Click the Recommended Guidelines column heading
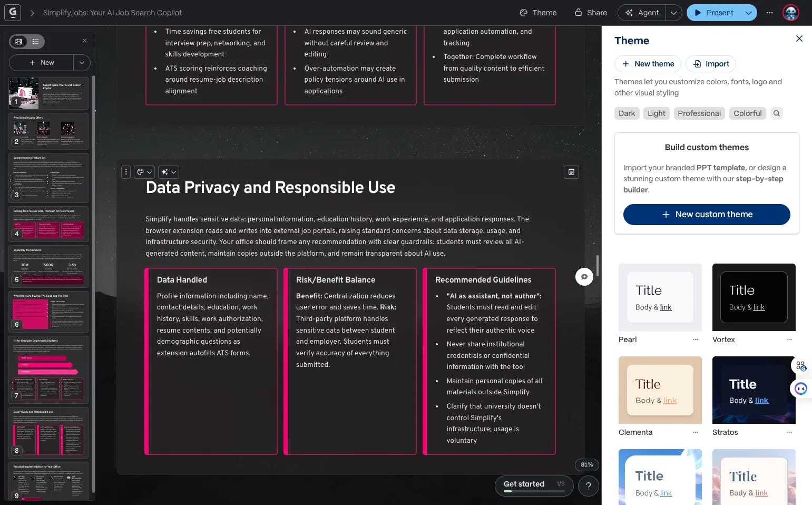The image size is (812, 505). pyautogui.click(x=483, y=280)
